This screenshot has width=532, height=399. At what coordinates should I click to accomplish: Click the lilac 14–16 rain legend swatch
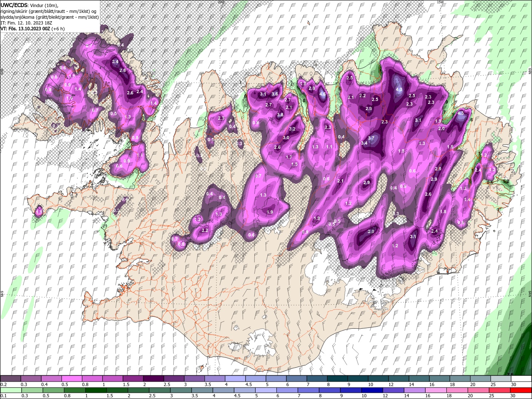(x=414, y=390)
